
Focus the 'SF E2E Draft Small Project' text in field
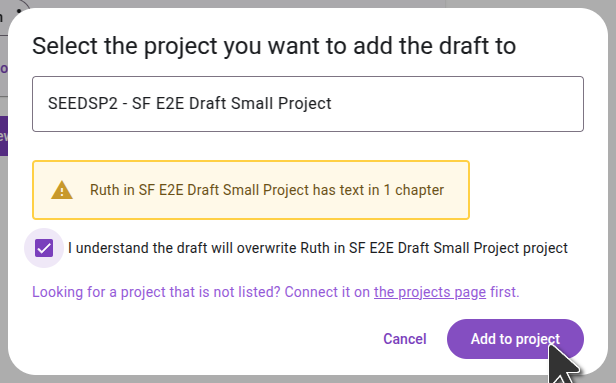232,104
